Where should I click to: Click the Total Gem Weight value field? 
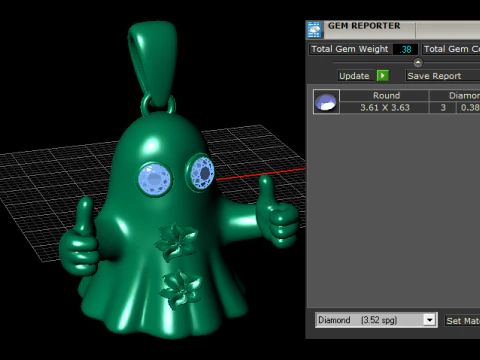tap(405, 49)
